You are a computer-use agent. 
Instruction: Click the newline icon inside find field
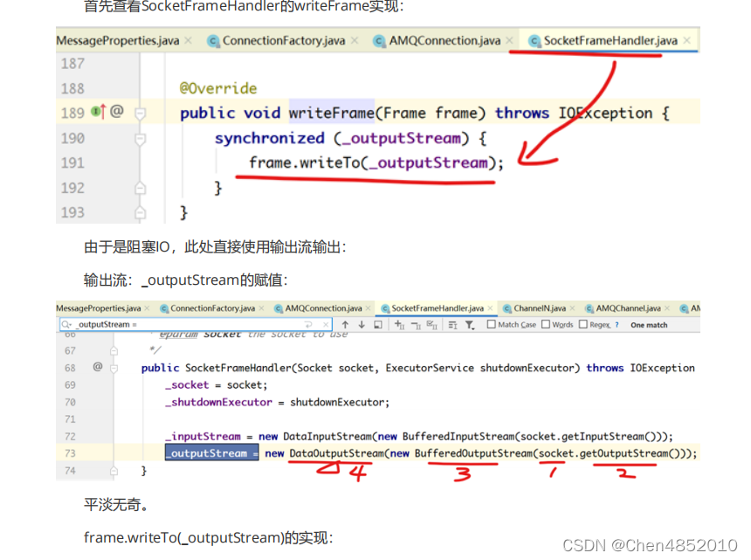[308, 324]
